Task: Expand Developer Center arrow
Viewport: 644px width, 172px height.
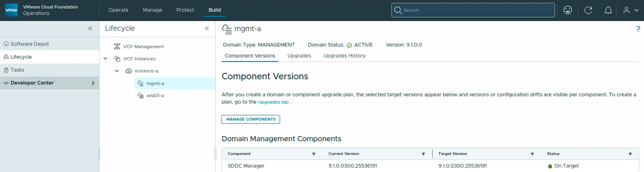Action: (93, 83)
